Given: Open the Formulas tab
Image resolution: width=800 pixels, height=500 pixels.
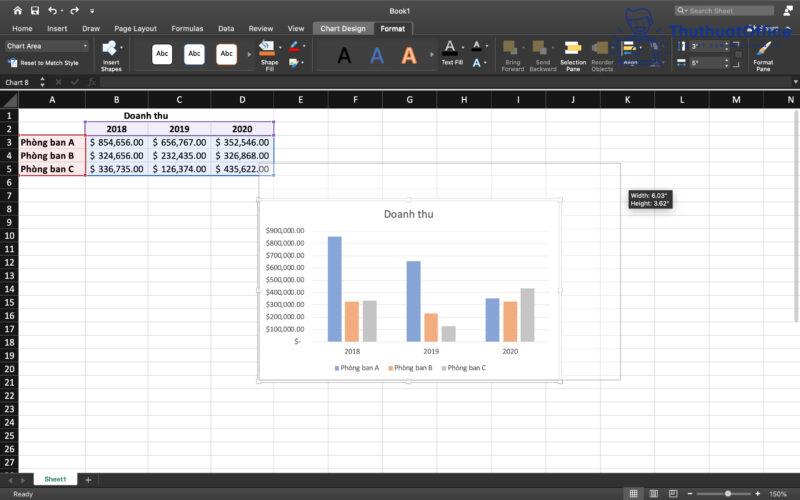Looking at the screenshot, I should coord(187,29).
